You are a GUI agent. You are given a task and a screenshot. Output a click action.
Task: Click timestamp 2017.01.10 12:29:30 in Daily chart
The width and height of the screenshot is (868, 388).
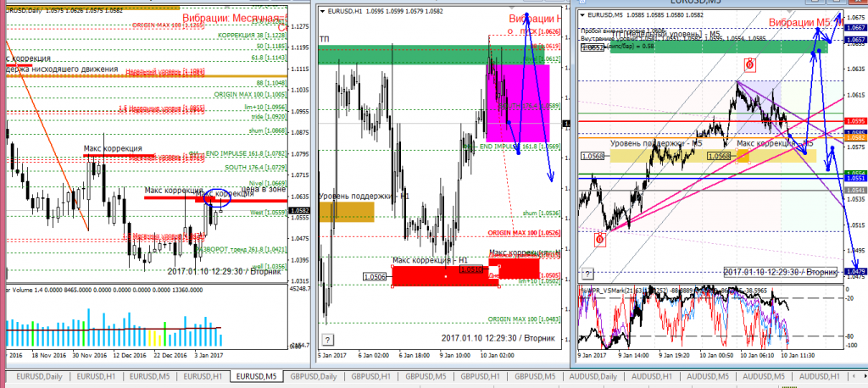coord(224,271)
